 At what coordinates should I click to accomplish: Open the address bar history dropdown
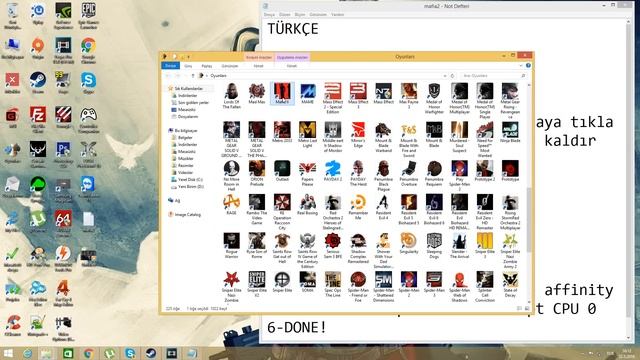tap(444, 76)
